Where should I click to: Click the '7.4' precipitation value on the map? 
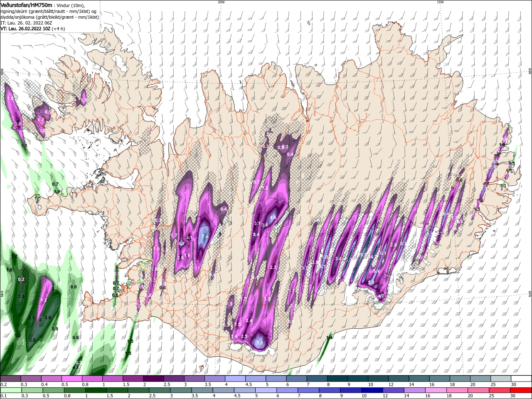click(x=204, y=236)
